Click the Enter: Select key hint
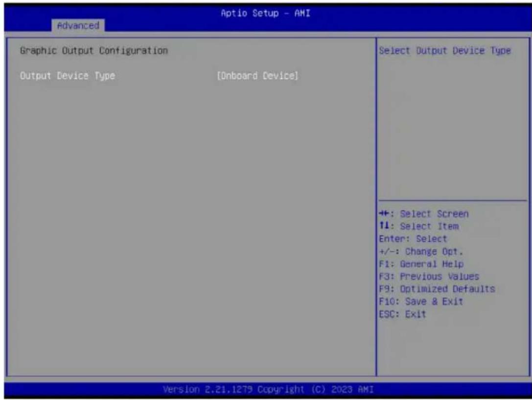This screenshot has width=532, height=400. [413, 239]
